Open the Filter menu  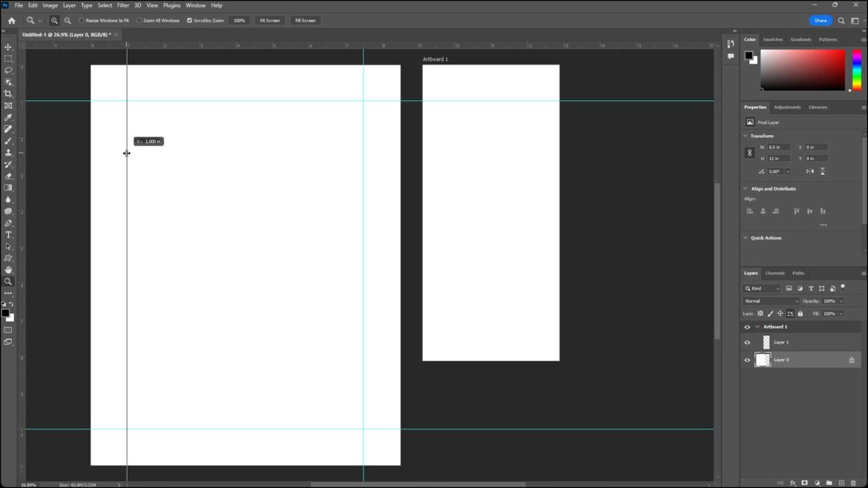tap(122, 5)
